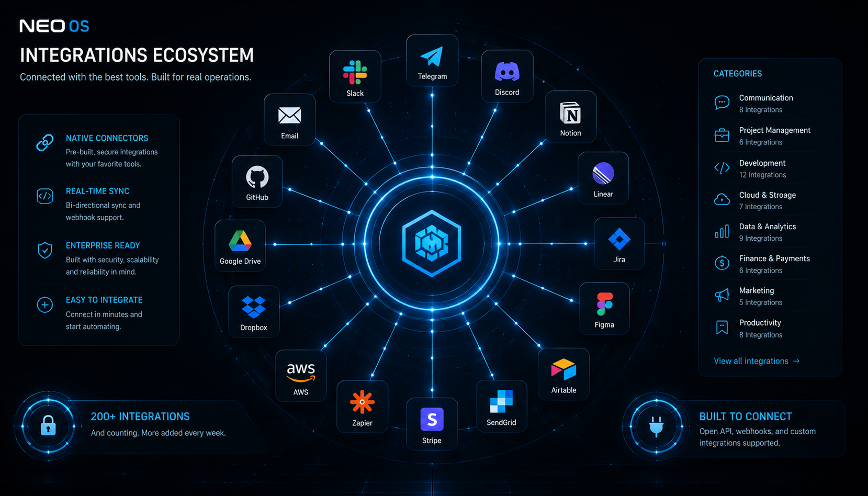Viewport: 868px width, 496px height.
Task: Click the Productivity bookmark icon
Action: [722, 328]
